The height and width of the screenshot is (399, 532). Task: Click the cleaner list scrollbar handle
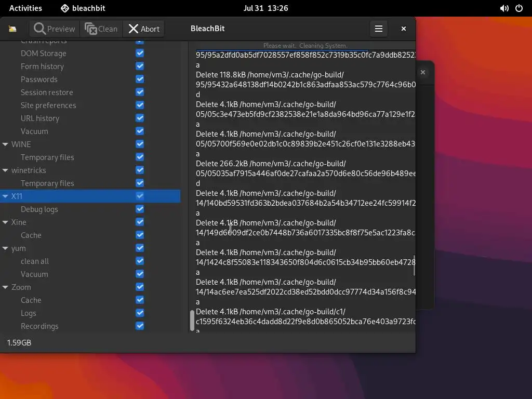(x=192, y=320)
